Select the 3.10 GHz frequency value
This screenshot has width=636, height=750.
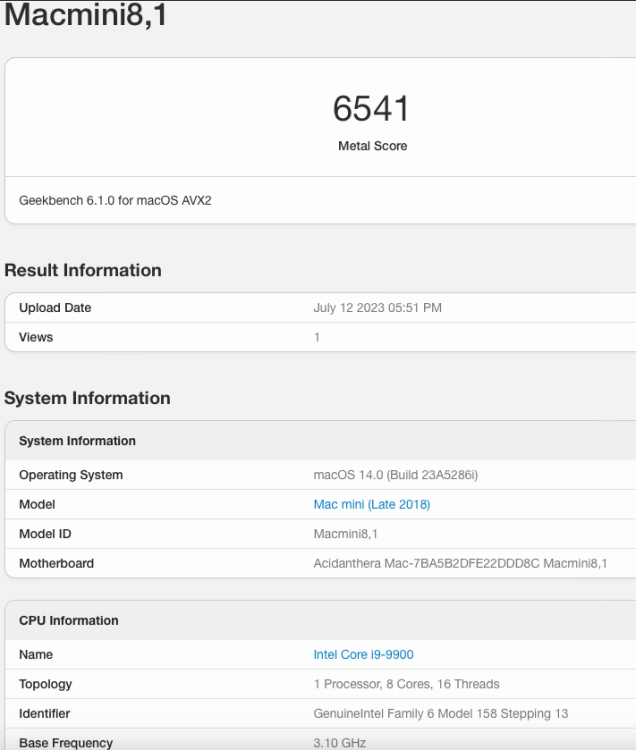pyautogui.click(x=340, y=743)
